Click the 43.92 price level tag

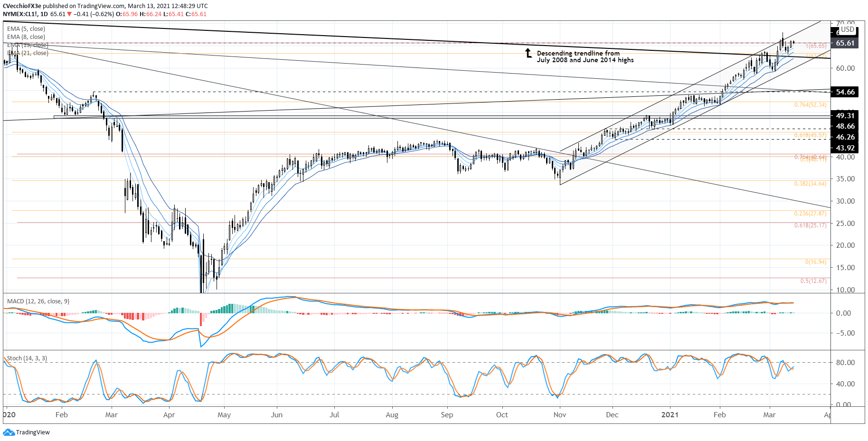(x=845, y=148)
